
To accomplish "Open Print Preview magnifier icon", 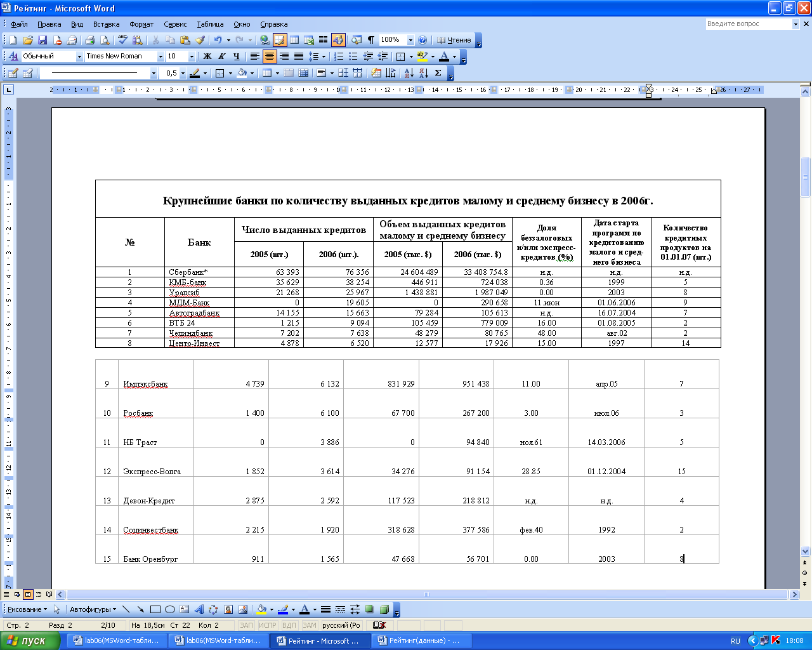I will click(x=105, y=40).
